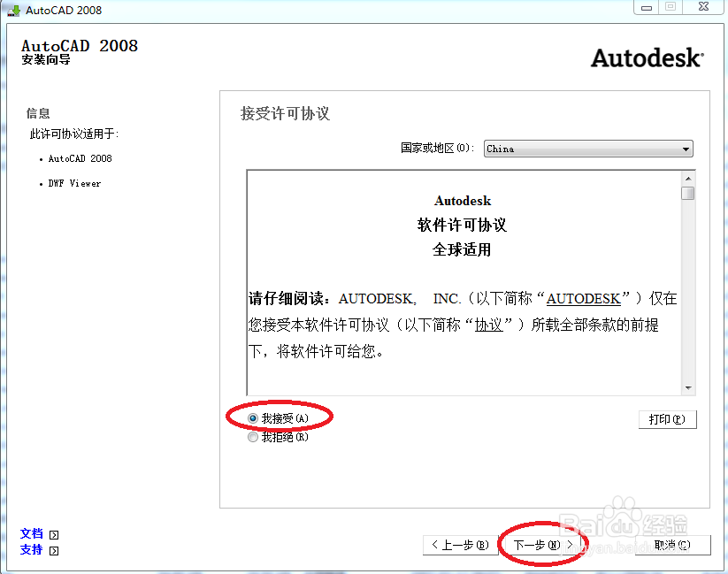Click the underlined AUTODESK text in license
Screen dimensions: 728x574
point(584,299)
